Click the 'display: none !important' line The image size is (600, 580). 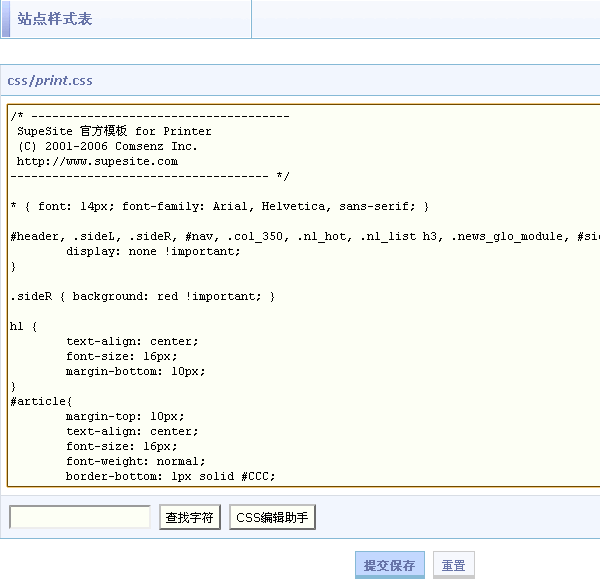[153, 251]
